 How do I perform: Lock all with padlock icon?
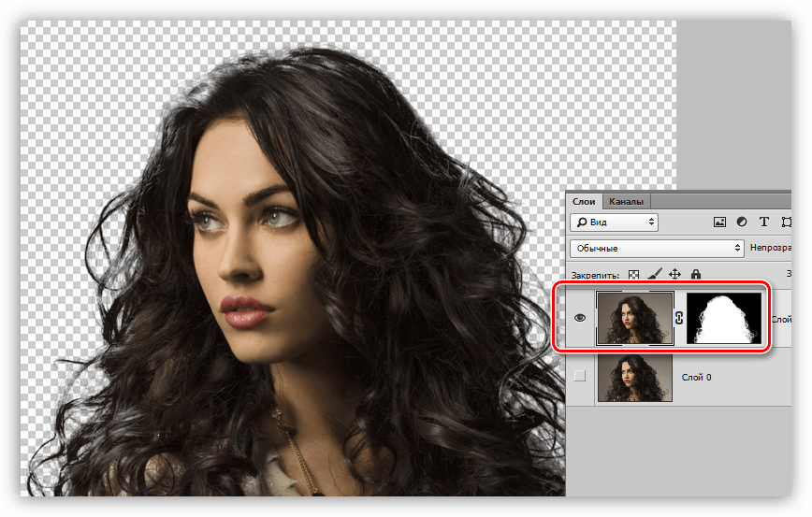695,274
